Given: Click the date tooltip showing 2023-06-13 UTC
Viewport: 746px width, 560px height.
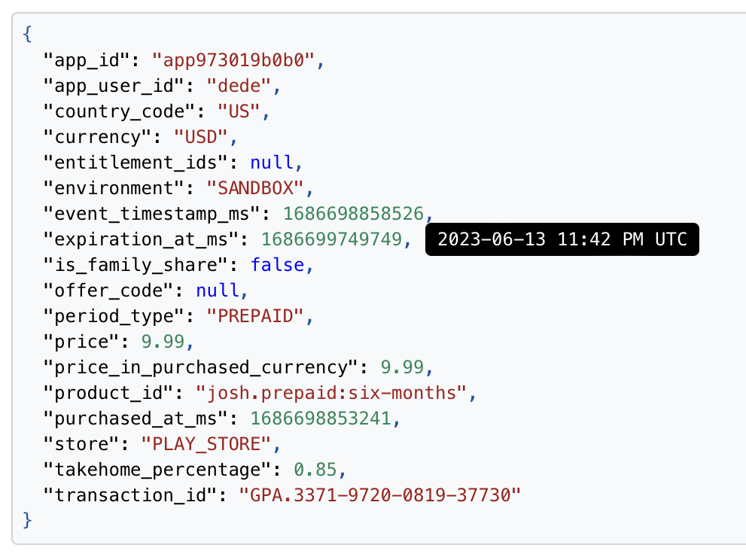Looking at the screenshot, I should pos(562,239).
